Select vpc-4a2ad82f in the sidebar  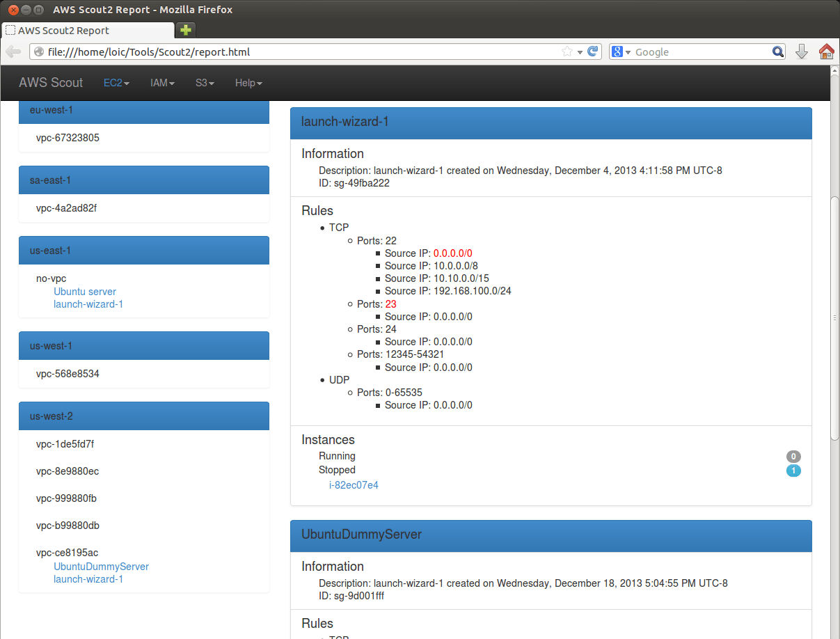point(66,208)
